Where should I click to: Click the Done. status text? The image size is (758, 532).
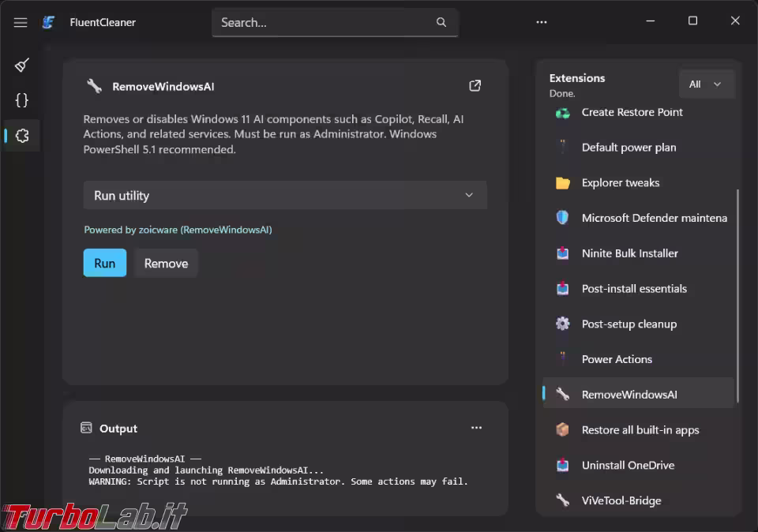tap(562, 93)
